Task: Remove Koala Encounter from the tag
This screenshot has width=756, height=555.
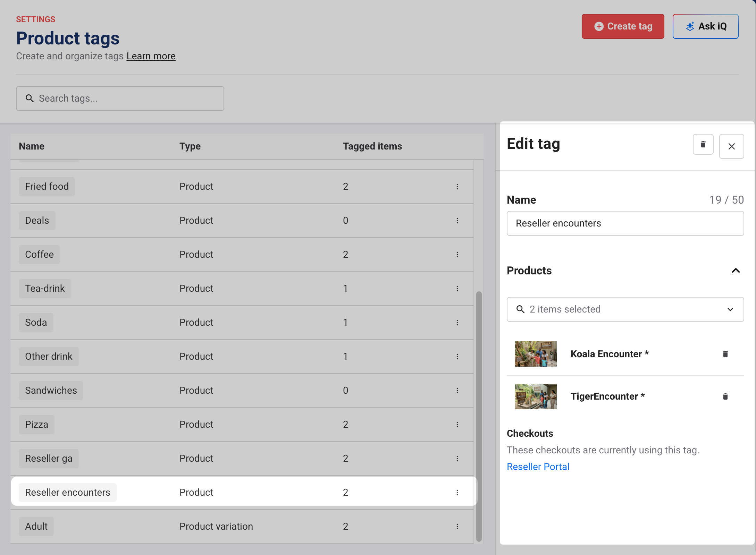Action: 725,354
